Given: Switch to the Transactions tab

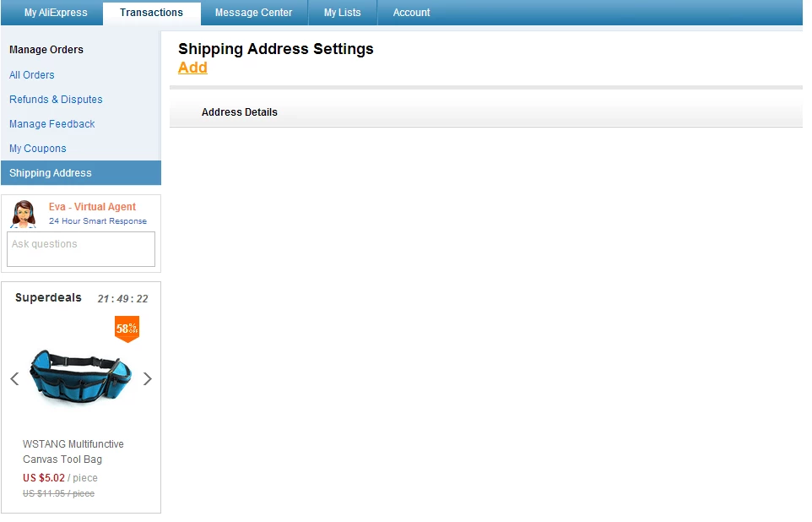Looking at the screenshot, I should (x=151, y=13).
